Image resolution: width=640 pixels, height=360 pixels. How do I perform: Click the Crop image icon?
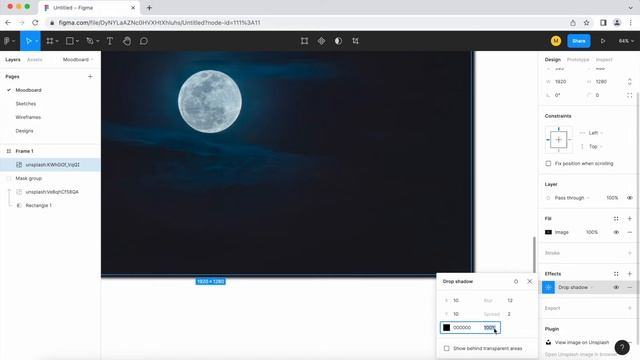tap(356, 41)
